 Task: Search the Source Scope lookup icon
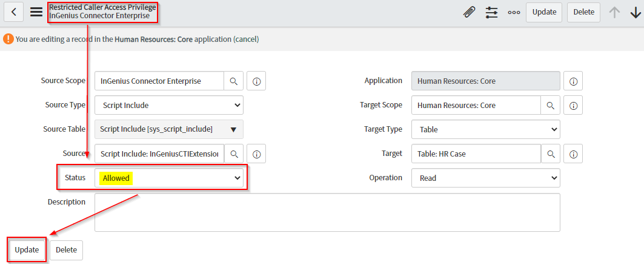[234, 81]
